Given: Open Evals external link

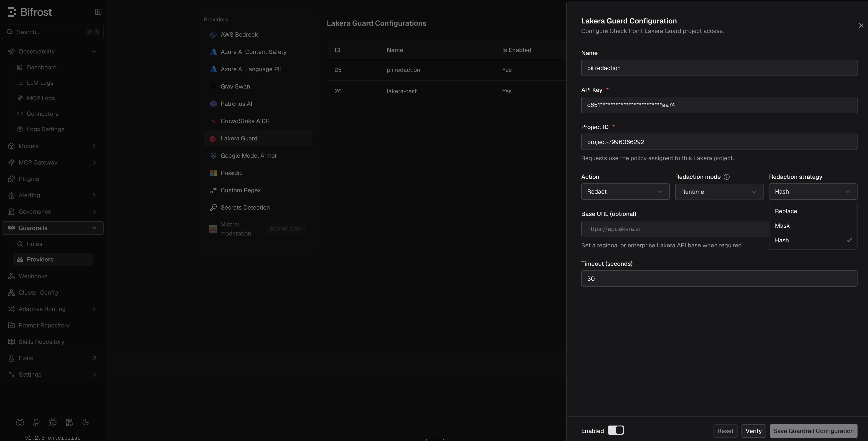Looking at the screenshot, I should pyautogui.click(x=53, y=358).
